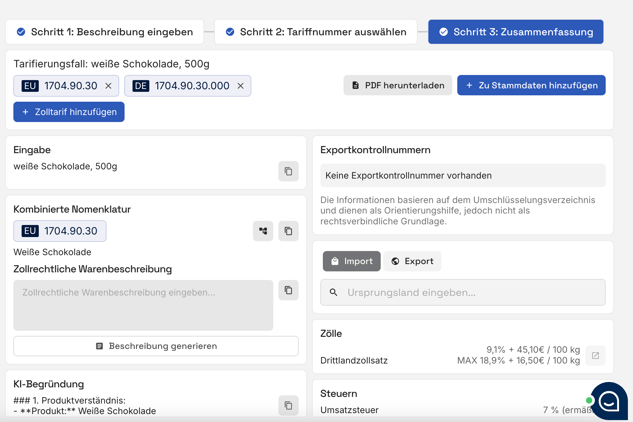633x422 pixels.
Task: Go to Schritt 2: Tariffnummer auswählen
Action: [316, 32]
